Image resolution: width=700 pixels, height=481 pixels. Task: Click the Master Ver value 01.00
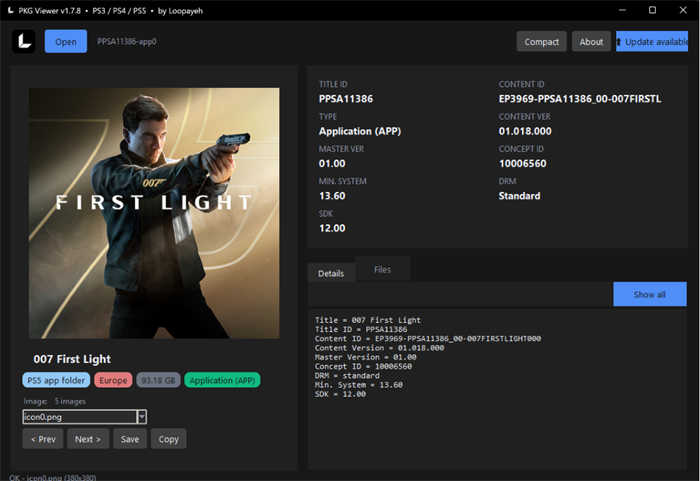point(332,163)
